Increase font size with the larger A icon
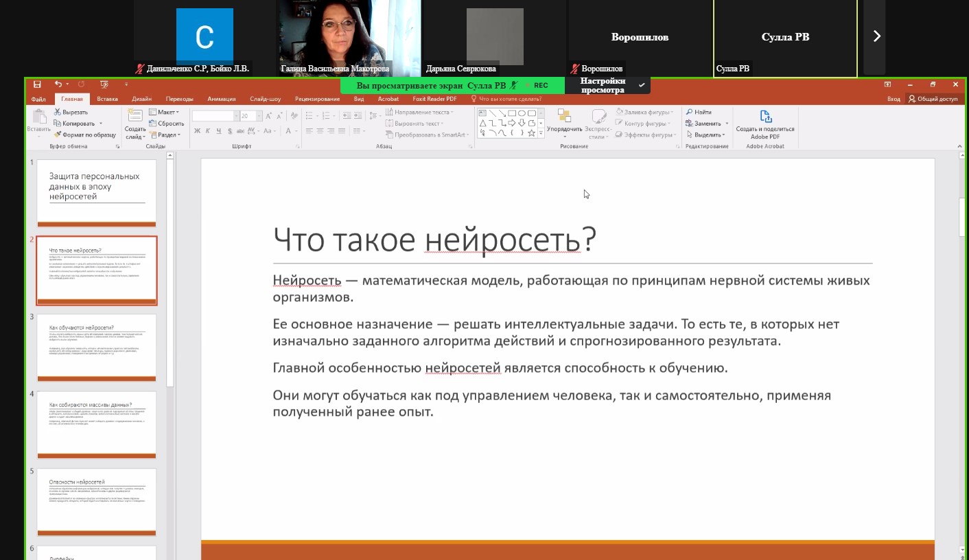The image size is (969, 560). [268, 115]
